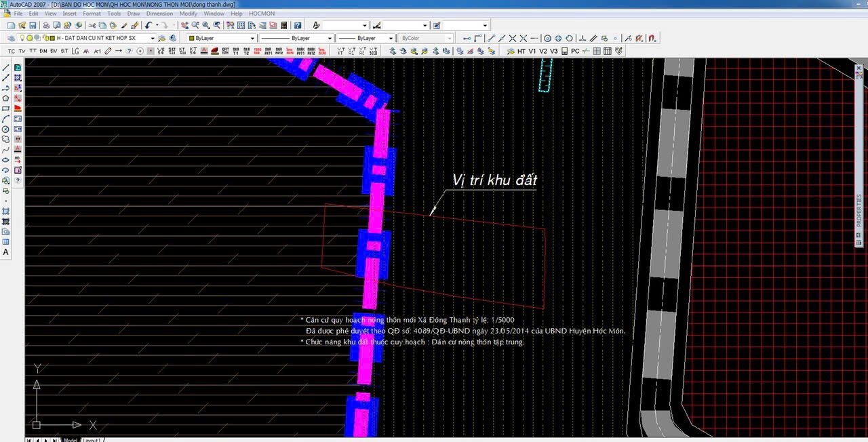Select the Polygon draw tool
Screen dimensions: 868x442
[x=6, y=98]
